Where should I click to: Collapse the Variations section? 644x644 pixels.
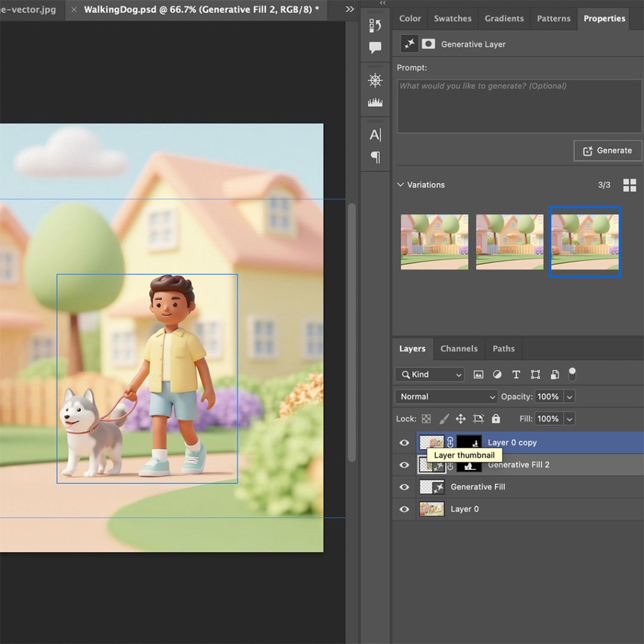pyautogui.click(x=401, y=185)
